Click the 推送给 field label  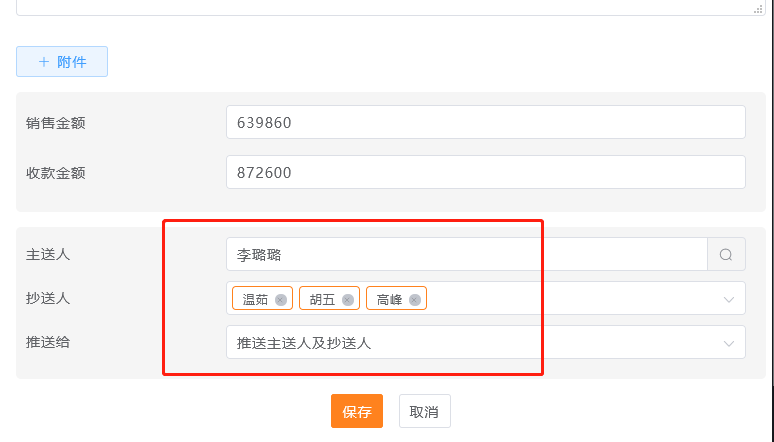click(48, 342)
